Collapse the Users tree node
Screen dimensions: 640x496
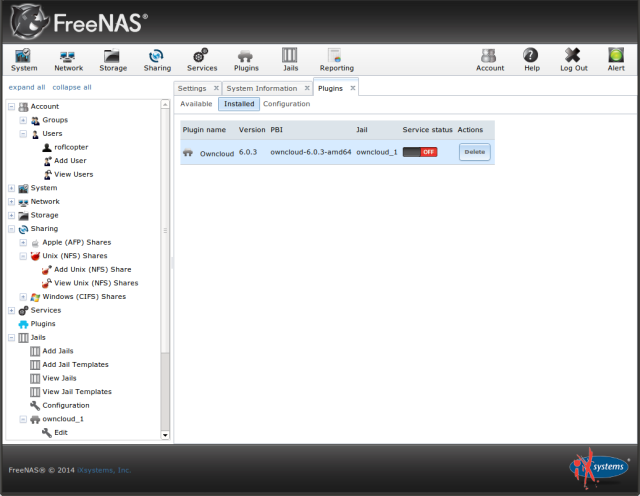(23, 133)
